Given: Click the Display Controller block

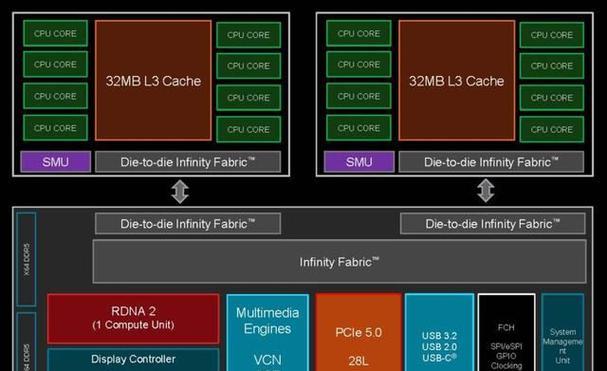Looking at the screenshot, I should pos(133,360).
